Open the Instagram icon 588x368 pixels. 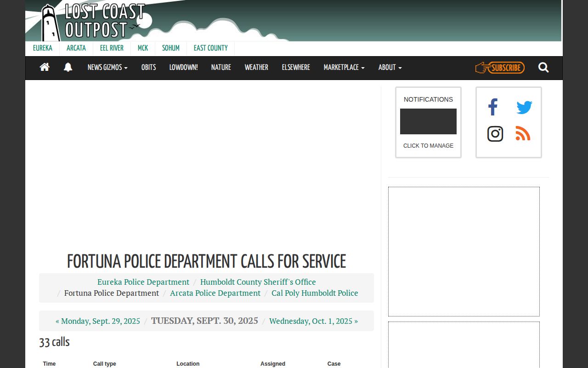pyautogui.click(x=495, y=134)
